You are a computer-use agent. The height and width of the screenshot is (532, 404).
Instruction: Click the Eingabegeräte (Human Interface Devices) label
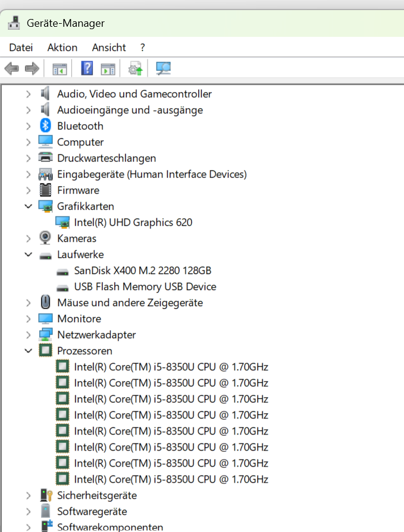[x=152, y=174]
